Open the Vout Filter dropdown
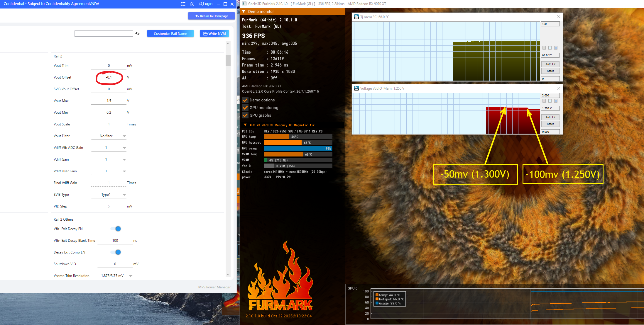This screenshot has height=325, width=644. point(109,136)
